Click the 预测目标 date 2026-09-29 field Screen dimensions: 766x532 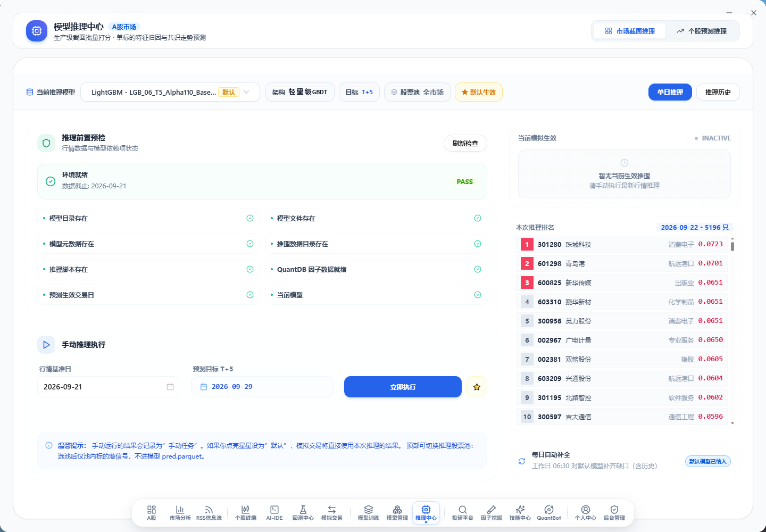click(262, 387)
